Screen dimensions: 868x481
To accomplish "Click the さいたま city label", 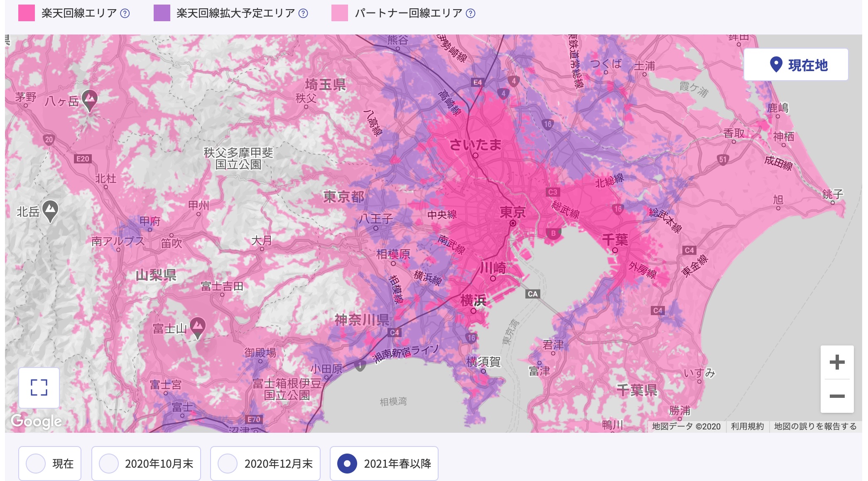I will pos(476,145).
